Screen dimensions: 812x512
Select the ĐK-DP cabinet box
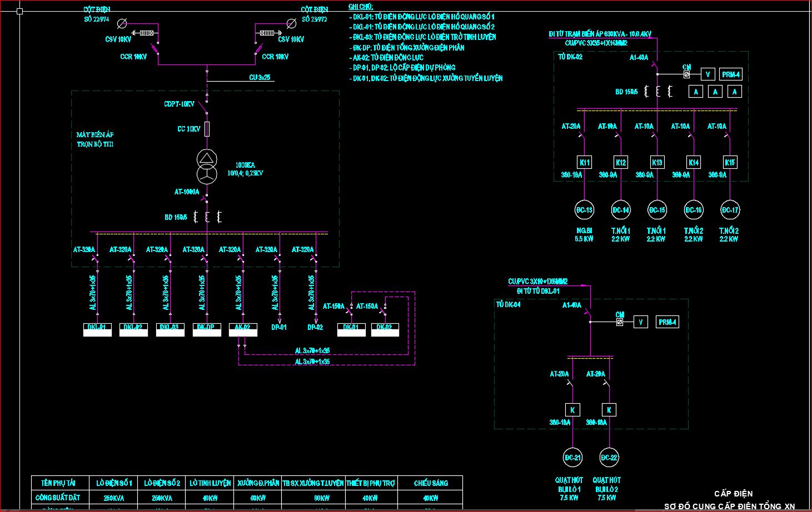[x=207, y=329]
